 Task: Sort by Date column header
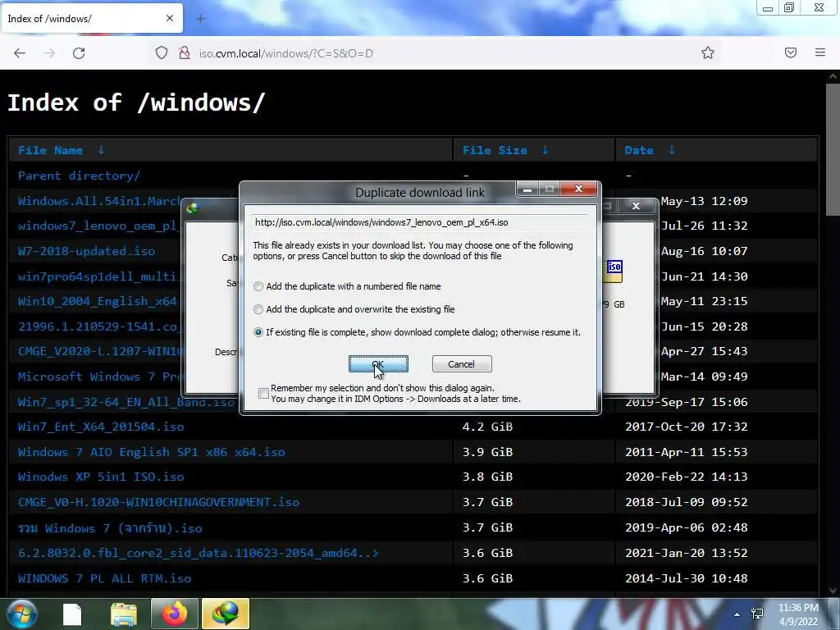pyautogui.click(x=638, y=151)
